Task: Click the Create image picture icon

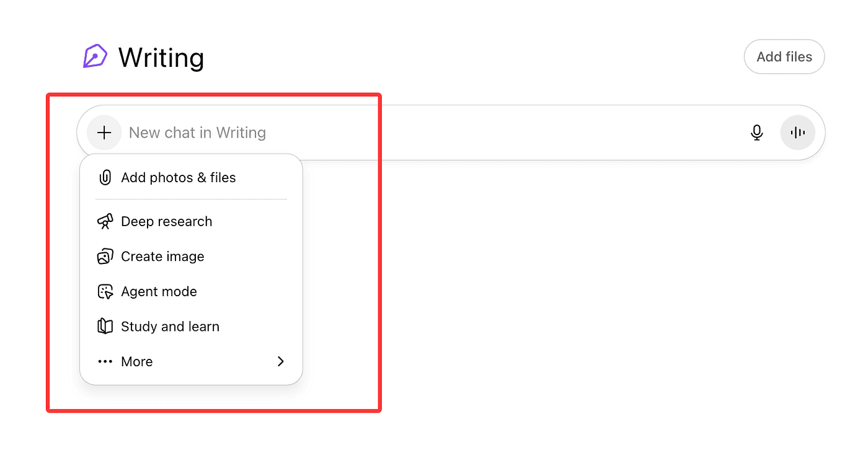Action: (105, 257)
